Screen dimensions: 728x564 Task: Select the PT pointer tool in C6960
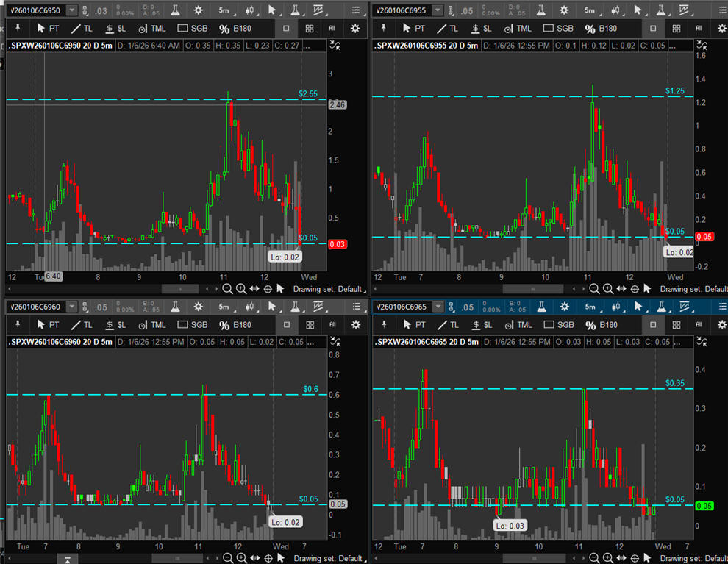[47, 325]
